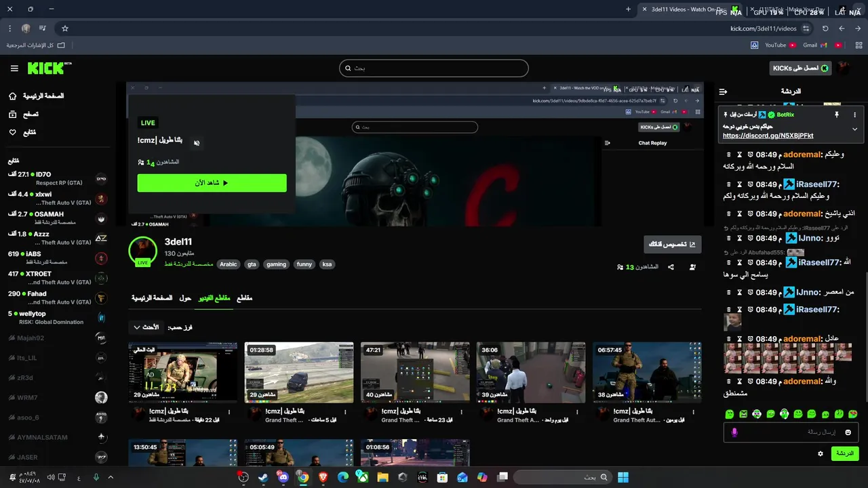The image size is (868, 488).
Task: Open wellytop channel in the sidebar
Action: (58, 317)
